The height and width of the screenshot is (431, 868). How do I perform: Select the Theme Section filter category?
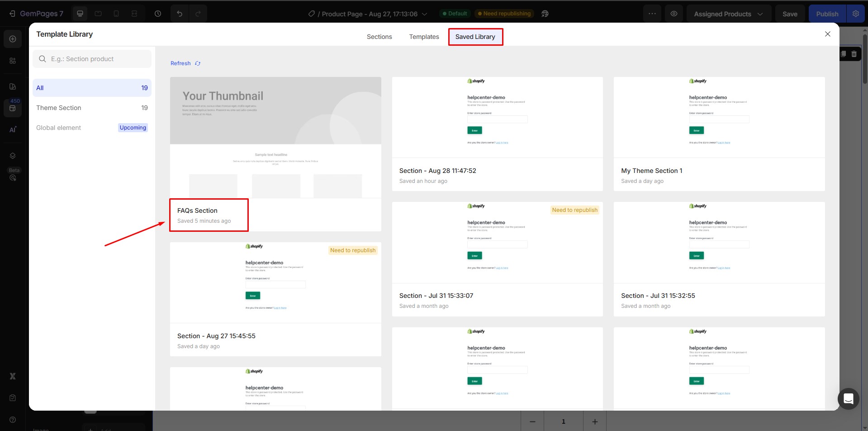tap(59, 108)
